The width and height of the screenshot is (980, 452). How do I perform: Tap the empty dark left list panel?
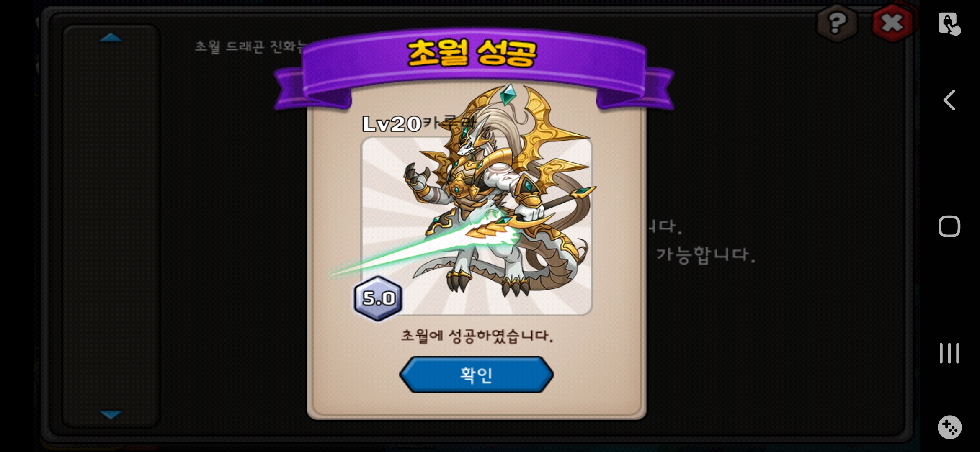click(x=111, y=226)
